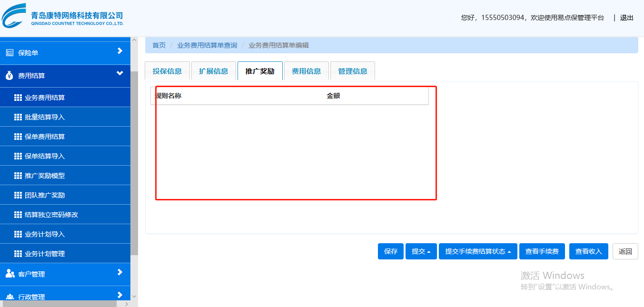This screenshot has height=307, width=644.
Task: Click the 保险单 document icon
Action: [x=10, y=53]
